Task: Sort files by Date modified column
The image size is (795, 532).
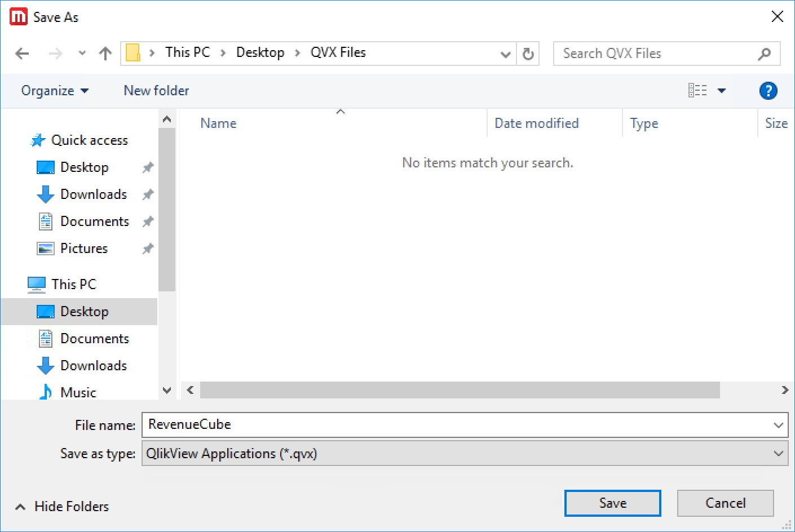Action: 536,123
